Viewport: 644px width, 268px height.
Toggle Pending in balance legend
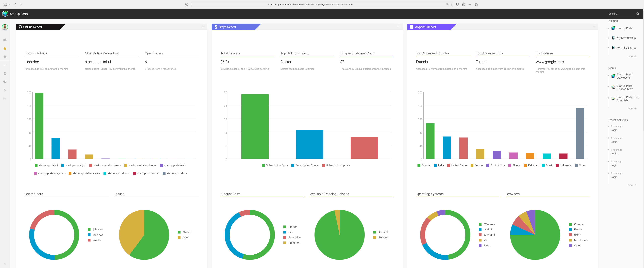point(381,238)
